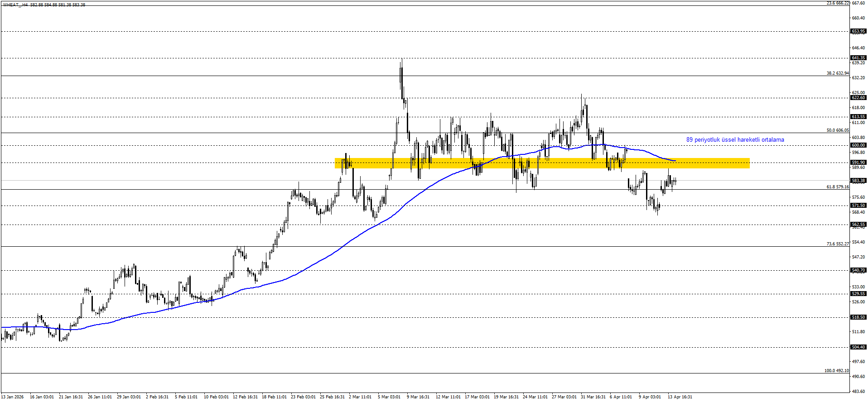Click the Fibonacci 50.0 606.05 label
The height and width of the screenshot is (402, 868).
coord(837,130)
